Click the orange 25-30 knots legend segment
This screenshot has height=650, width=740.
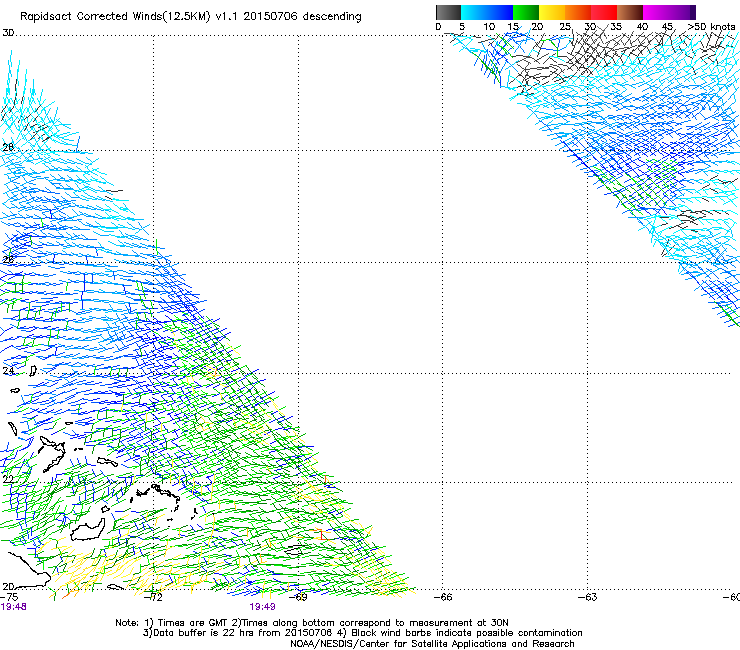coord(577,12)
